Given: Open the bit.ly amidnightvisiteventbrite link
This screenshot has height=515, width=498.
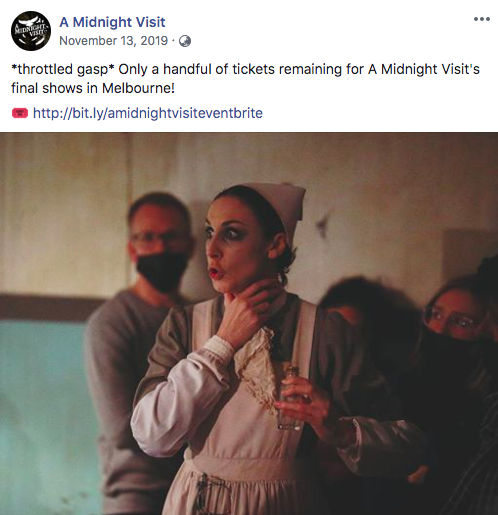Looking at the screenshot, I should tap(148, 113).
